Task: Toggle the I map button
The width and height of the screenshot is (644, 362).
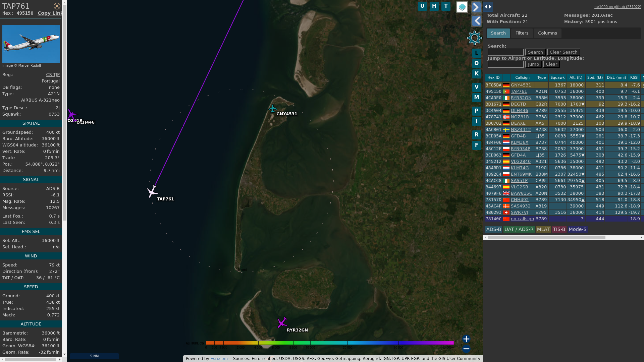Action: point(476,121)
